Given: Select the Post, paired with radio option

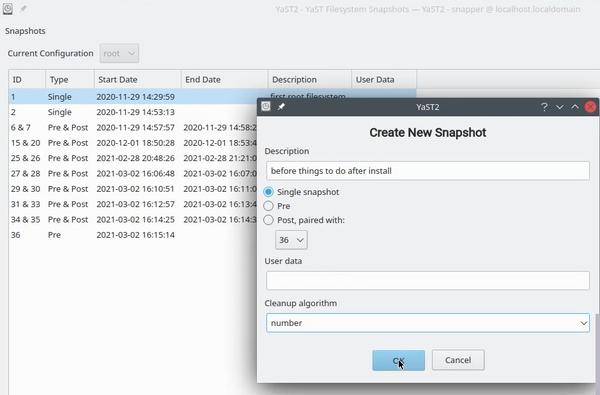Looking at the screenshot, I should (x=268, y=220).
